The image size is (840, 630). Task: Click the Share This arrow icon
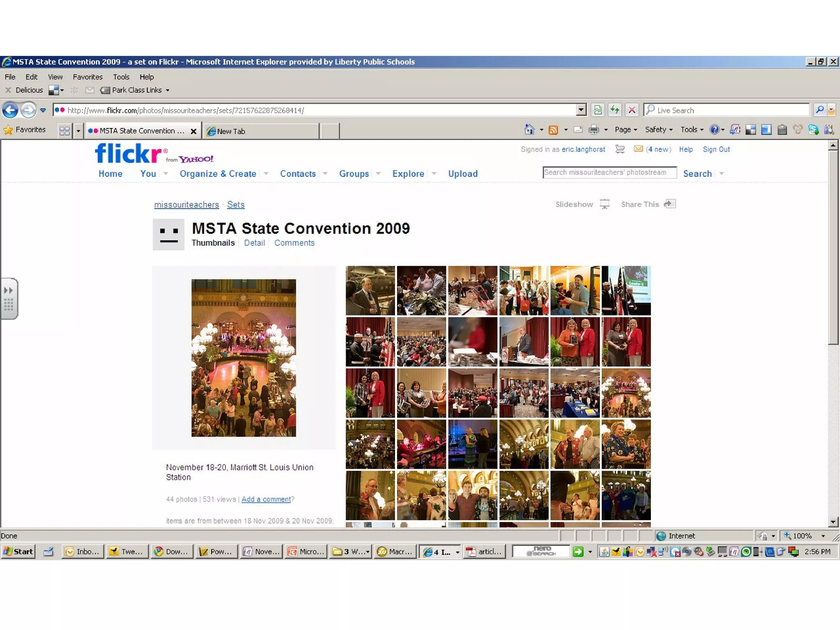(x=670, y=204)
